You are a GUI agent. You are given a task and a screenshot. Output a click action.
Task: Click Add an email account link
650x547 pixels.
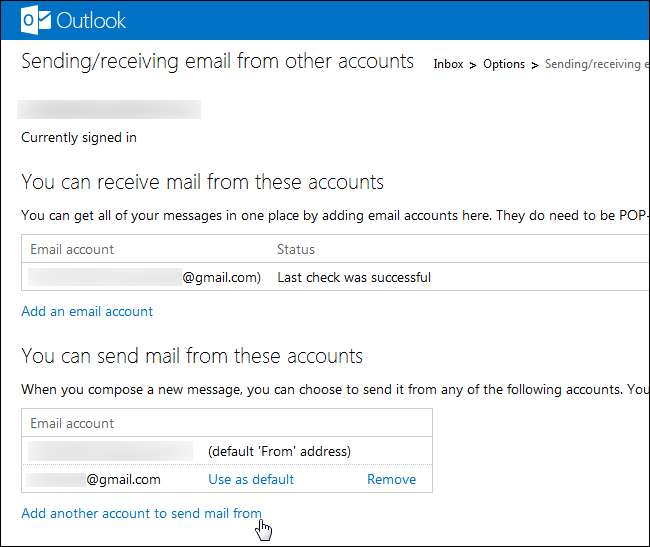coord(87,311)
